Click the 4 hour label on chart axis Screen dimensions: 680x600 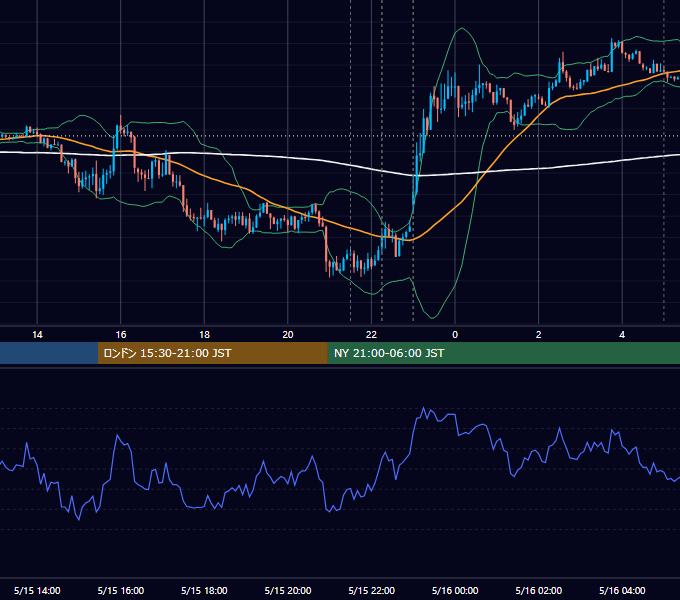[622, 335]
